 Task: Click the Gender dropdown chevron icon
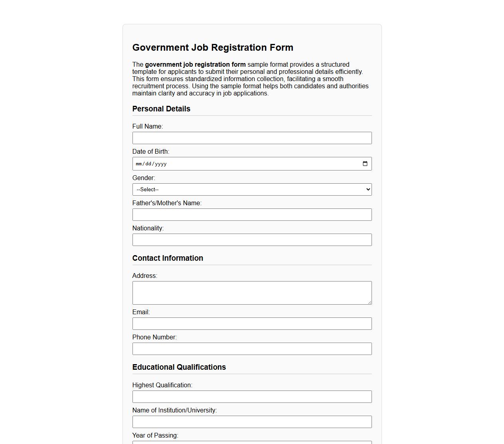click(367, 189)
